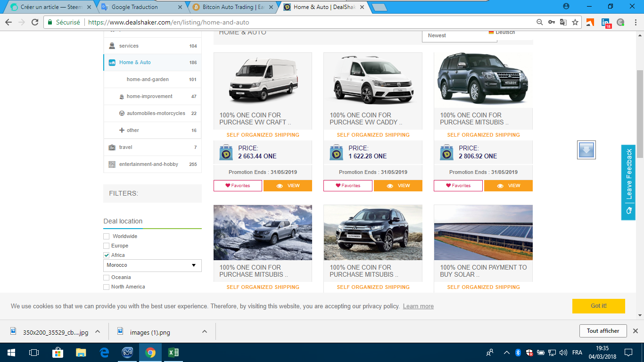644x362 pixels.
Task: Click the Windows Defender shield tray icon
Action: (529, 352)
